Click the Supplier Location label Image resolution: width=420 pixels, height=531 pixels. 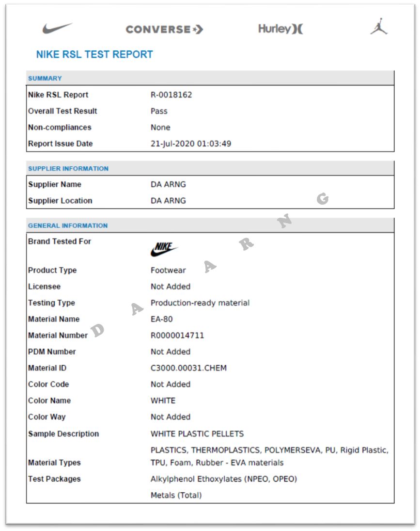[x=60, y=200]
